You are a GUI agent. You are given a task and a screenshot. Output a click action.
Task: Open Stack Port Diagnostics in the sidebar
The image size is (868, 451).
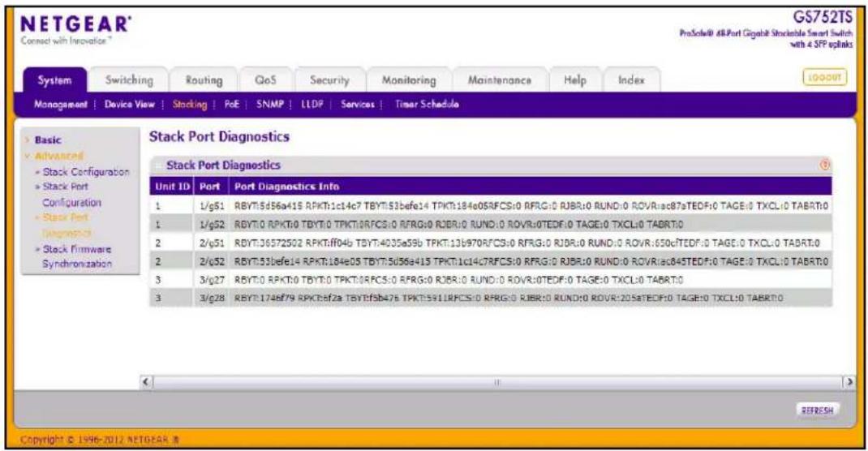(67, 225)
